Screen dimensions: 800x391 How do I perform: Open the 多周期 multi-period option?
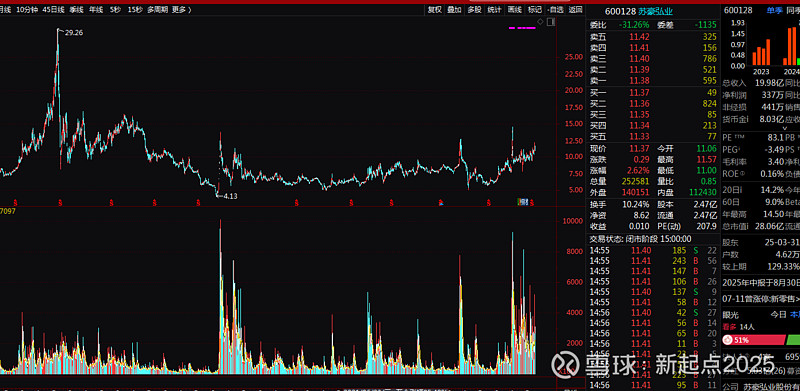[x=157, y=9]
